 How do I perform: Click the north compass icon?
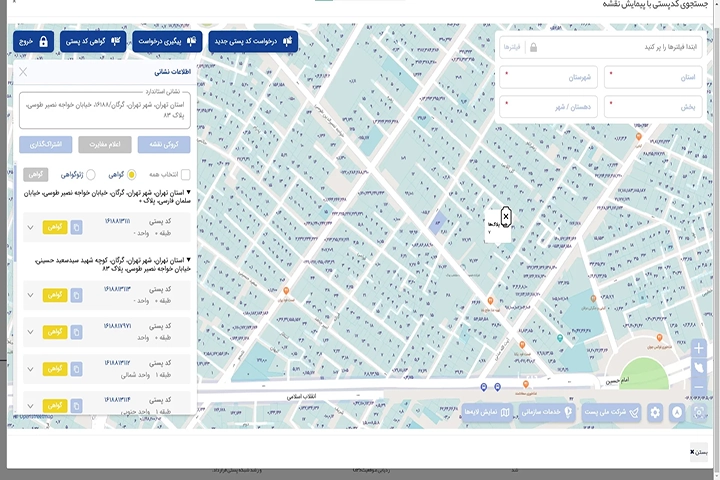pyautogui.click(x=677, y=412)
